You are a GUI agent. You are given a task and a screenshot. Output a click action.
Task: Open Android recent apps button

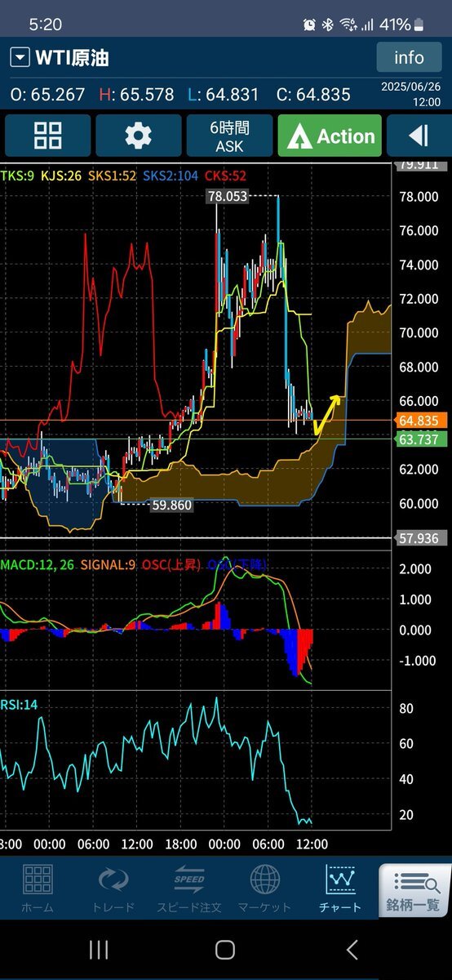pyautogui.click(x=99, y=949)
